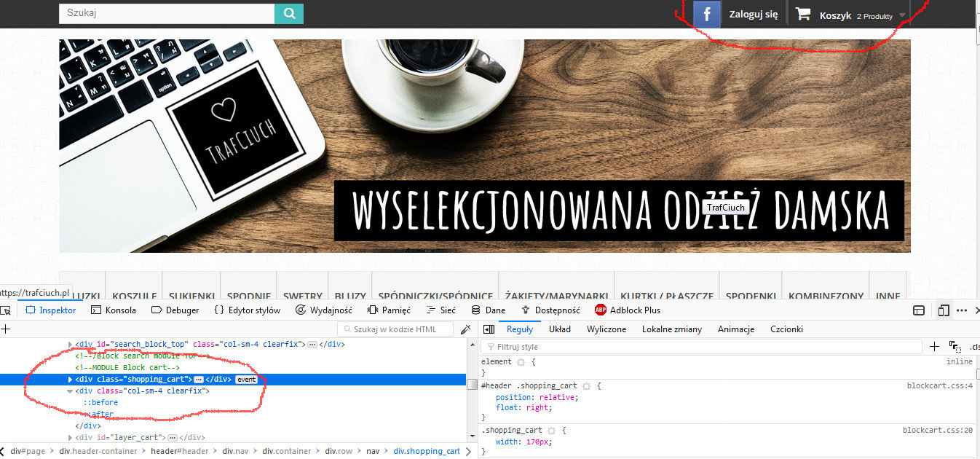Open the Konsola tab
This screenshot has width=980, height=459.
point(114,310)
